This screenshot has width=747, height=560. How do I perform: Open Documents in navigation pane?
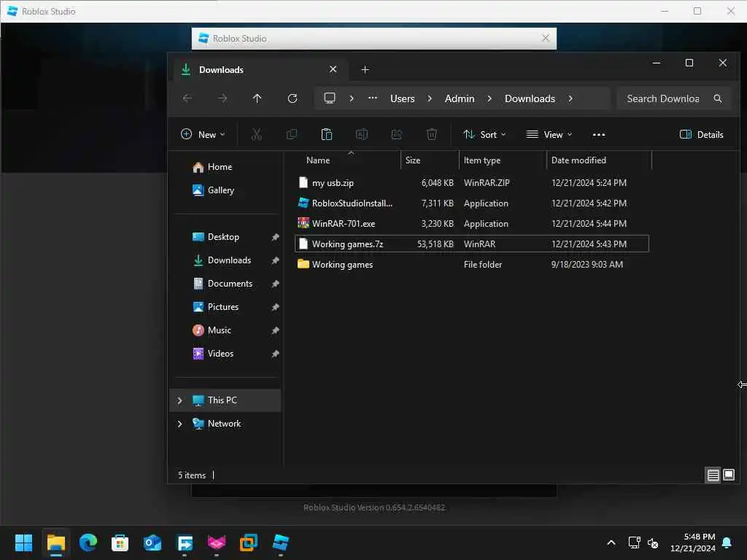coord(222,284)
